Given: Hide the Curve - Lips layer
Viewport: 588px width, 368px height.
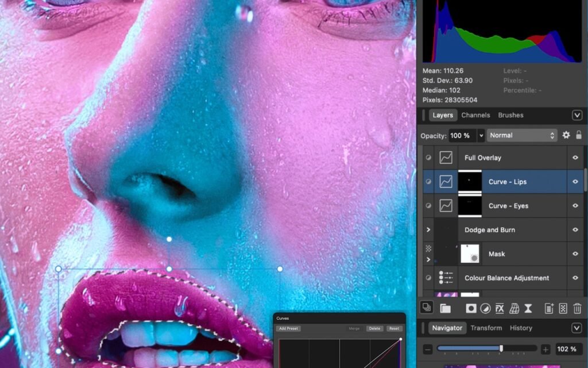Looking at the screenshot, I should click(575, 182).
